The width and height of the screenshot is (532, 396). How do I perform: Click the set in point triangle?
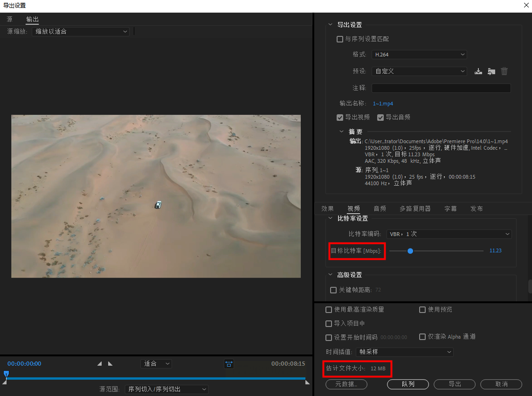tap(99, 364)
